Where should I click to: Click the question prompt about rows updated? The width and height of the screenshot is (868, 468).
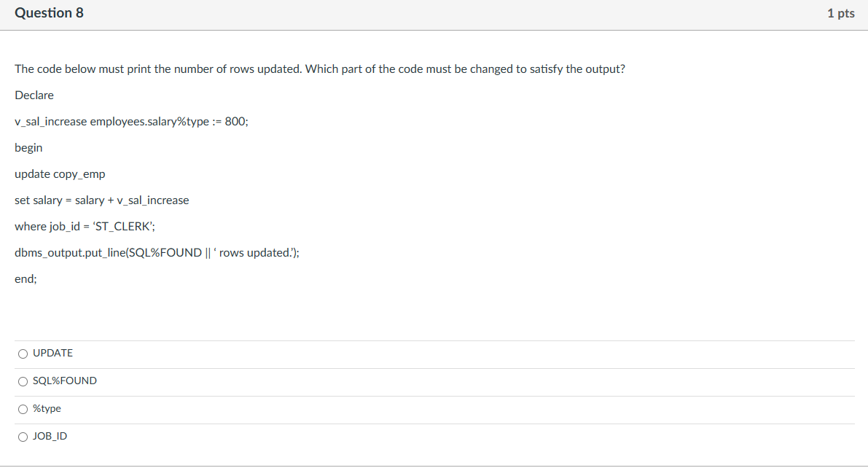[320, 69]
